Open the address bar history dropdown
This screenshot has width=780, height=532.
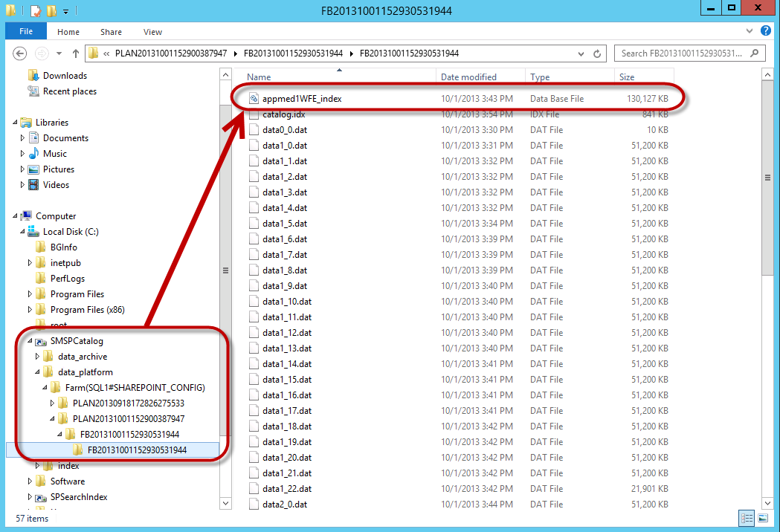[x=581, y=53]
